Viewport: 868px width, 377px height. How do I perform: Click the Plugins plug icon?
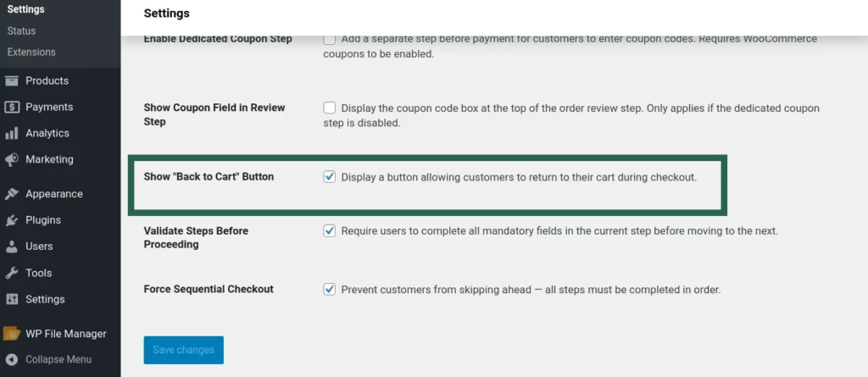pos(12,220)
